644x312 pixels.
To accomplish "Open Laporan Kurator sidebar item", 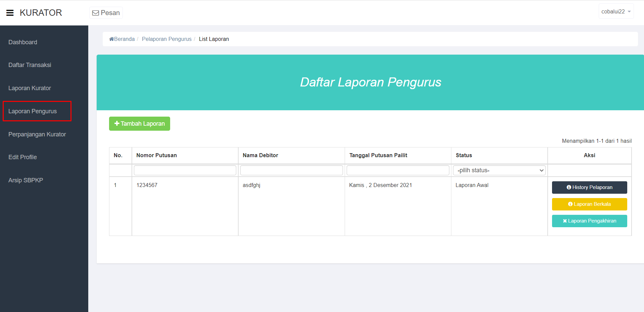I will click(x=30, y=88).
